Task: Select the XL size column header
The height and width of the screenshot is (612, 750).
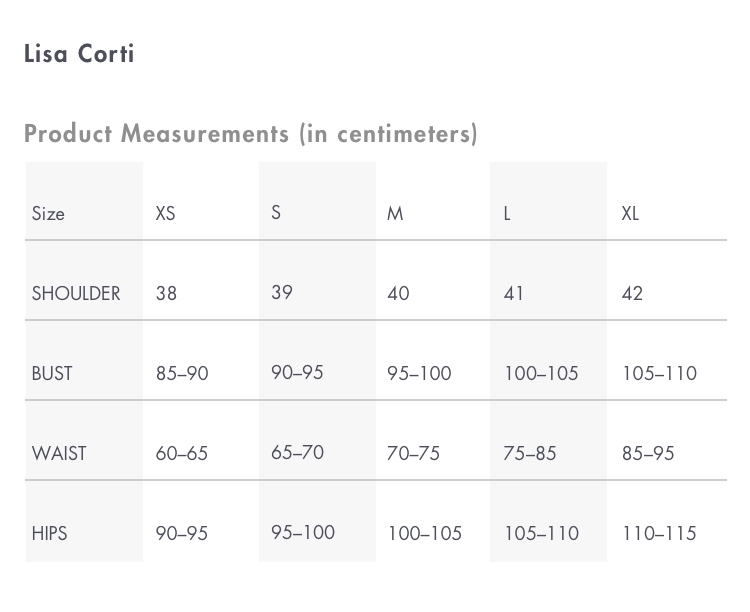Action: tap(630, 213)
